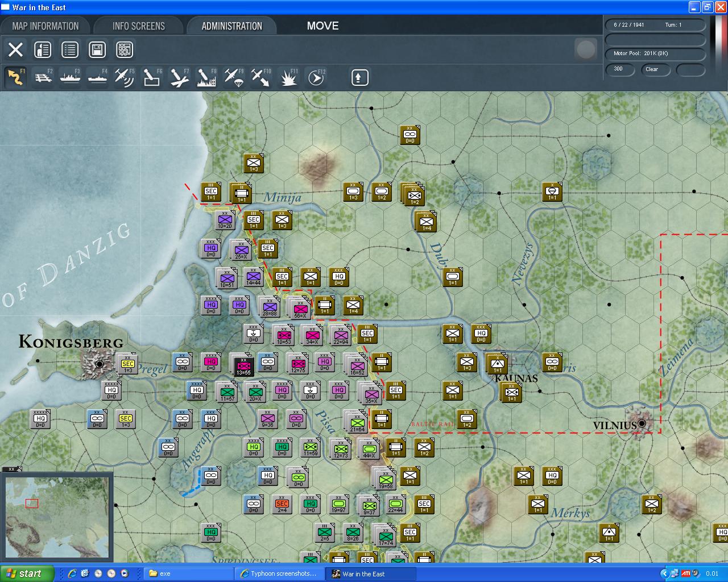Select the green unit 12=73
This screenshot has height=582, width=728.
[x=340, y=450]
